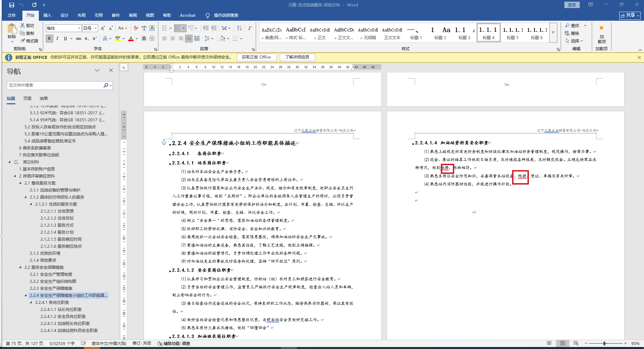Toggle justified paragraph alignment
The image size is (644, 349).
(x=189, y=38)
